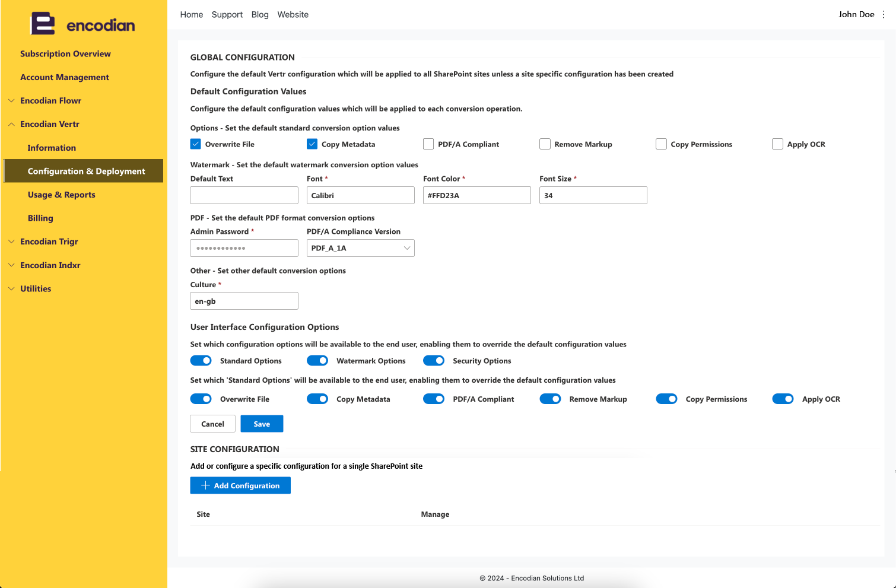Open the Support link

pyautogui.click(x=227, y=15)
